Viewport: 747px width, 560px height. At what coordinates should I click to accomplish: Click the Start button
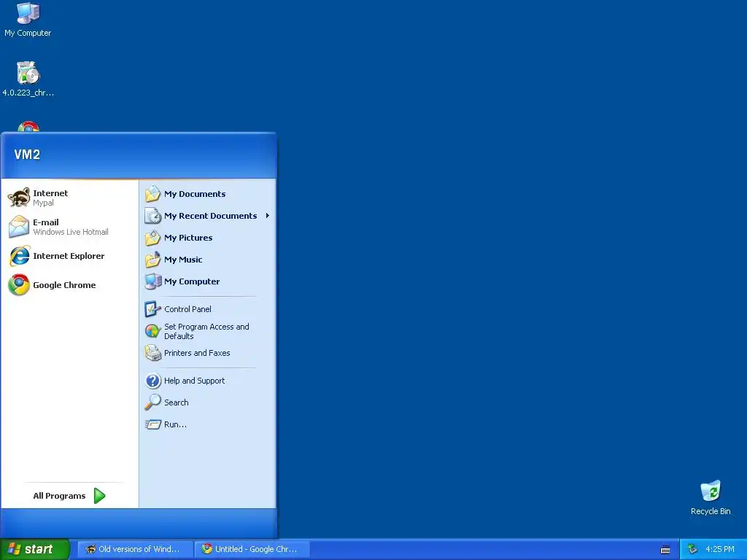pos(34,549)
